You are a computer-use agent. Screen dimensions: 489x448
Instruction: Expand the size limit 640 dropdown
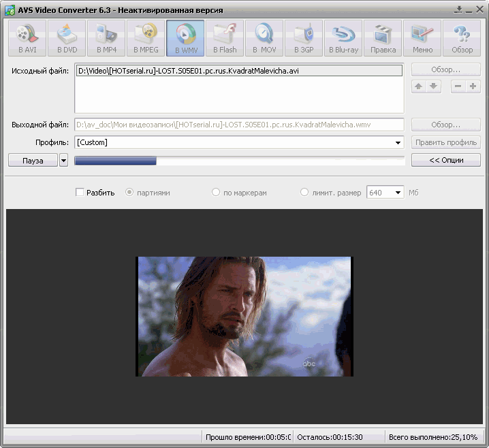(x=398, y=193)
